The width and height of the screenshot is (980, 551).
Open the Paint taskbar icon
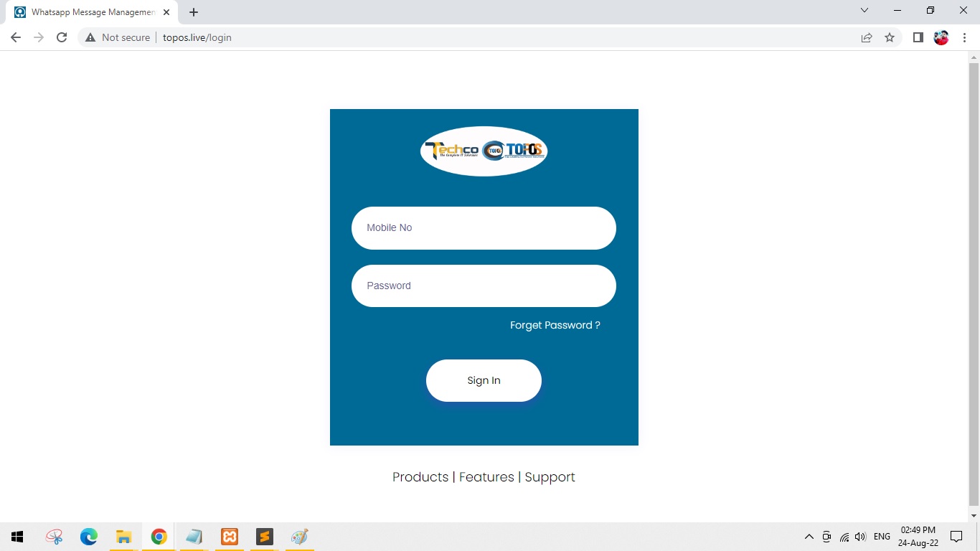(x=300, y=537)
